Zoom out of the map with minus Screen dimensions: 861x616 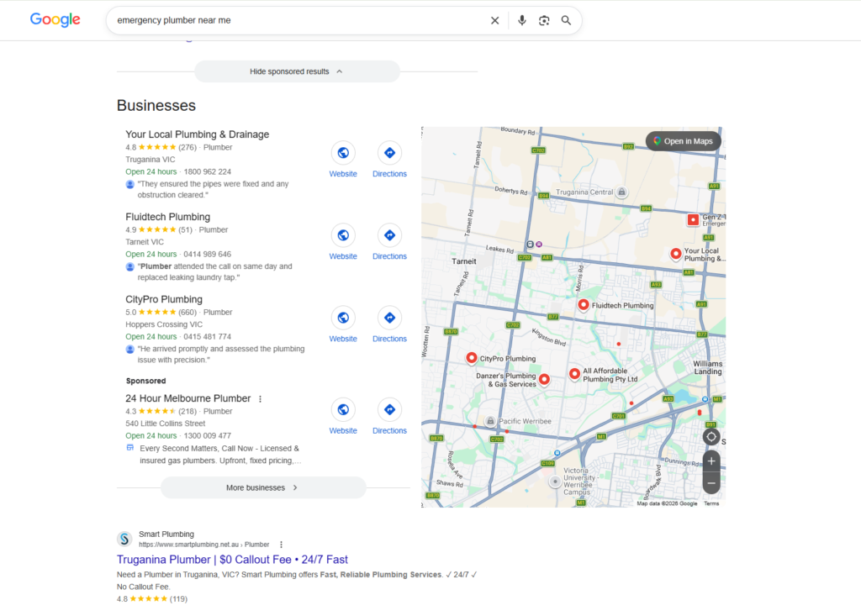tap(711, 483)
